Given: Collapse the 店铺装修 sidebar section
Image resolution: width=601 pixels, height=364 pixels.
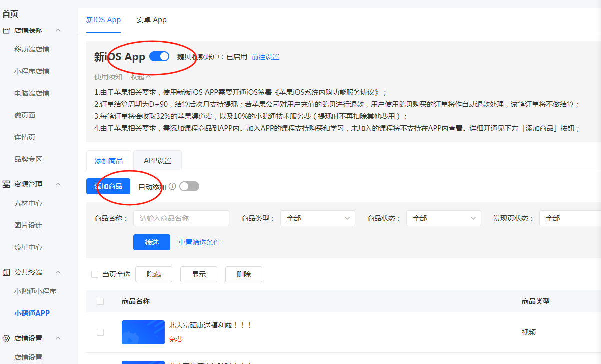Looking at the screenshot, I should 58,30.
